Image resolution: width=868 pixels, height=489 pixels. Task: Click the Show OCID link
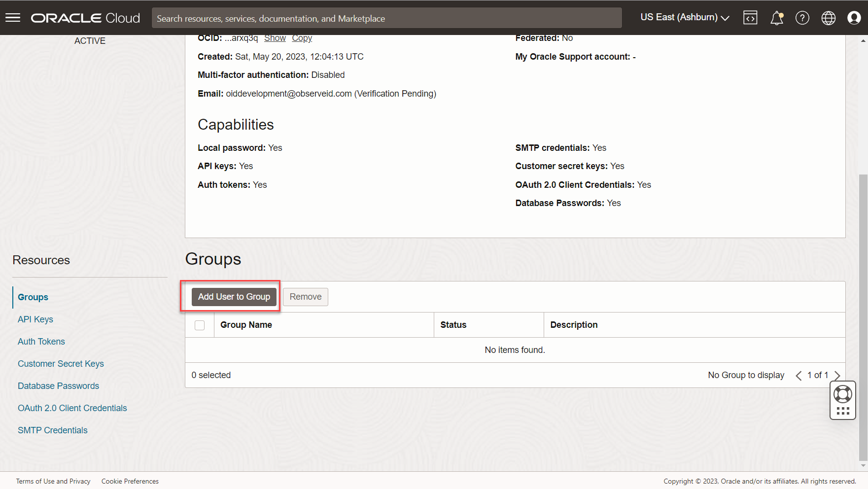[x=275, y=38]
